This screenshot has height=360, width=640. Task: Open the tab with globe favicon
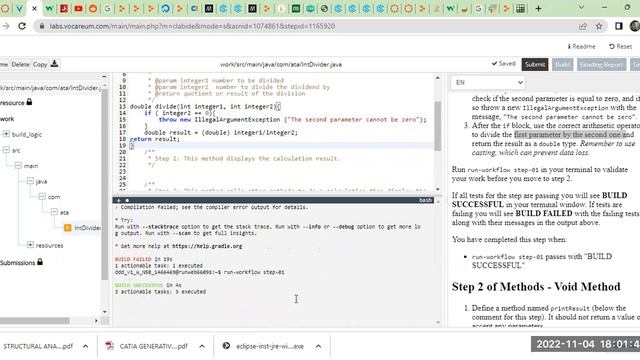tap(324, 8)
